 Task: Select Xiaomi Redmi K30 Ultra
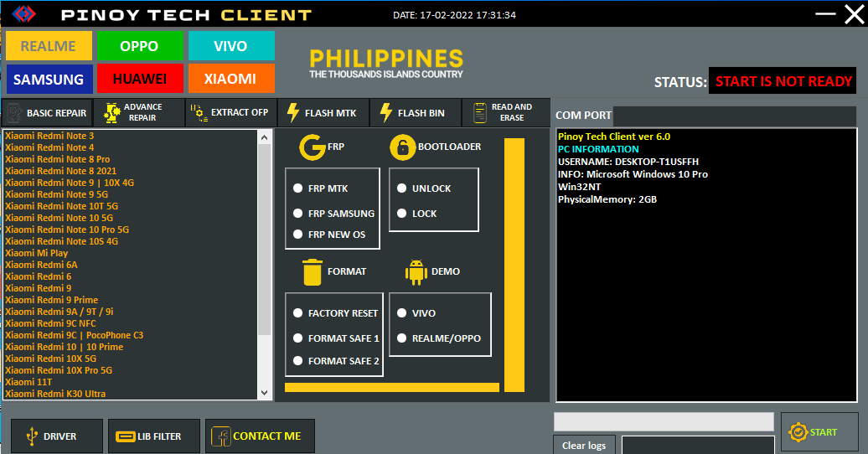click(x=55, y=394)
